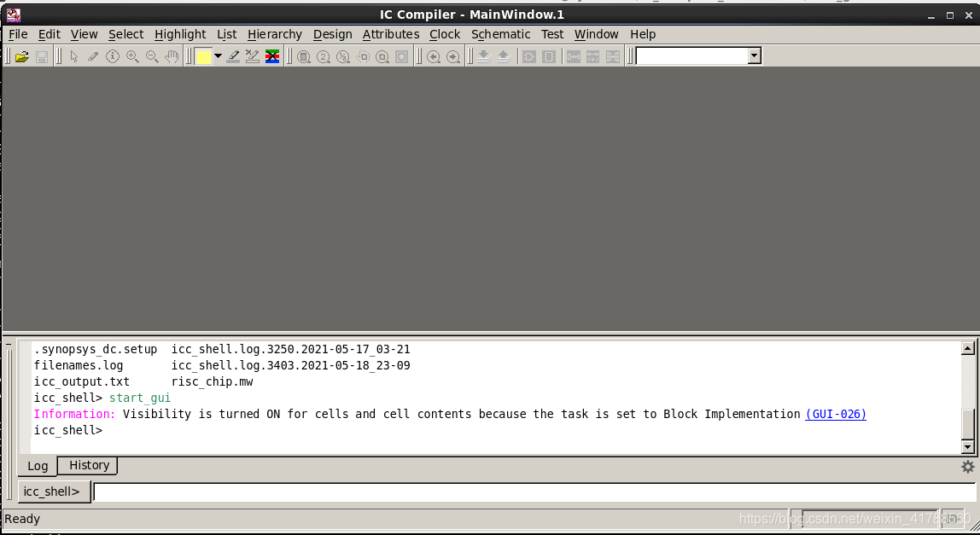Click risc_chip.mw in the log output

[x=213, y=381]
